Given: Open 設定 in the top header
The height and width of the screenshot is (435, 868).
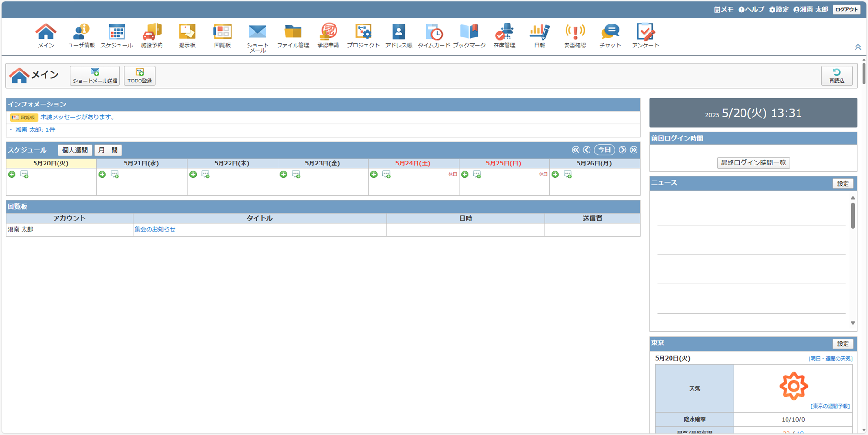Looking at the screenshot, I should pyautogui.click(x=779, y=10).
